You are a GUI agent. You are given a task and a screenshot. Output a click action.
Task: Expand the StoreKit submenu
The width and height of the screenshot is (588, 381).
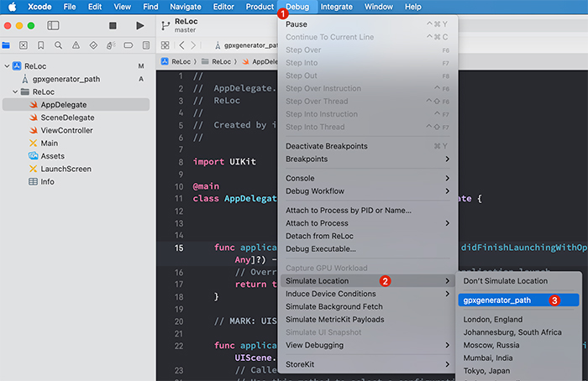coord(368,364)
